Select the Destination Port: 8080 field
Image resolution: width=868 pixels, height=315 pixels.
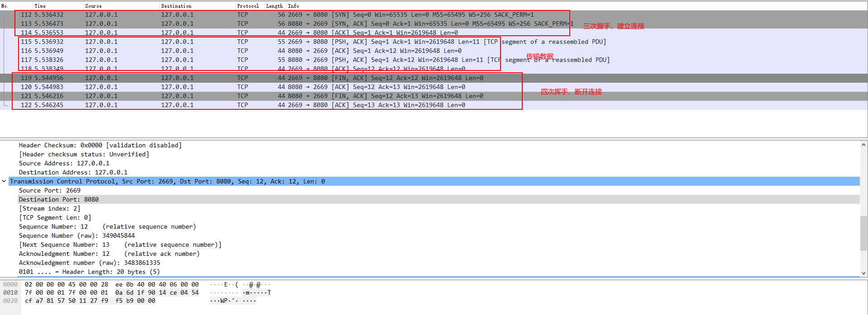click(58, 199)
